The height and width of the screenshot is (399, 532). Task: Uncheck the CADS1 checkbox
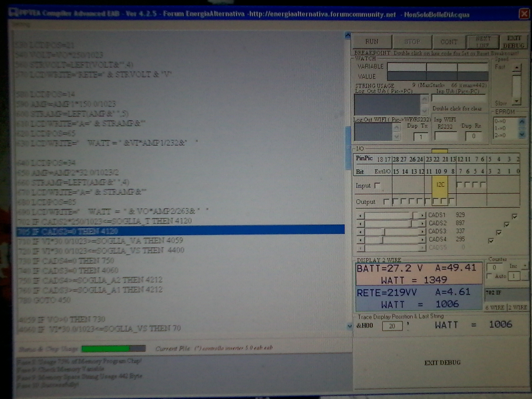click(515, 216)
